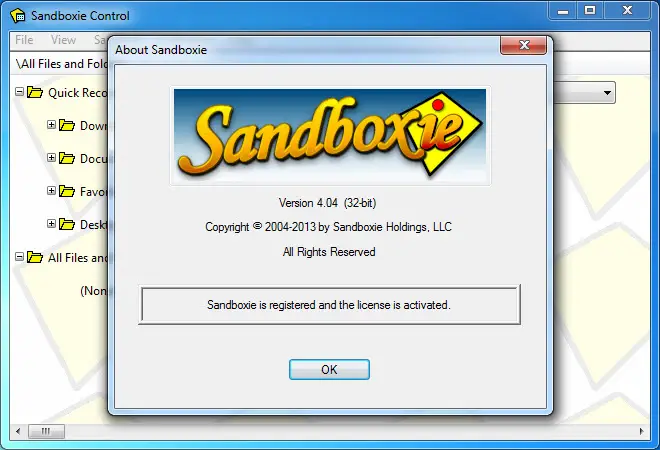Select the Downloads folder icon
This screenshot has height=450, width=660.
[x=67, y=125]
